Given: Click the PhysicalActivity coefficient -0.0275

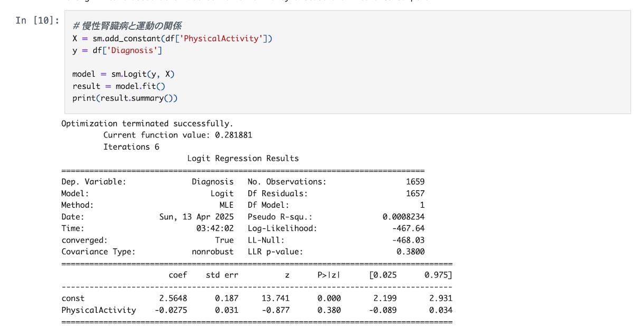Looking at the screenshot, I should tap(171, 310).
